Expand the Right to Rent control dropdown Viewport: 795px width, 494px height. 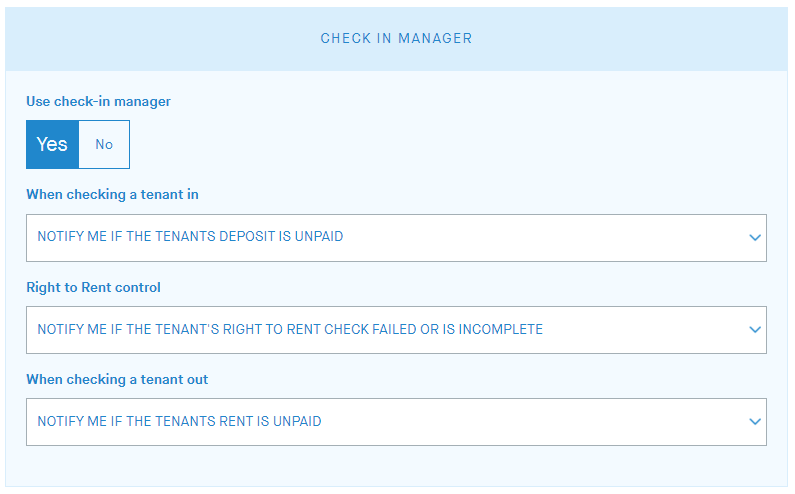[396, 330]
